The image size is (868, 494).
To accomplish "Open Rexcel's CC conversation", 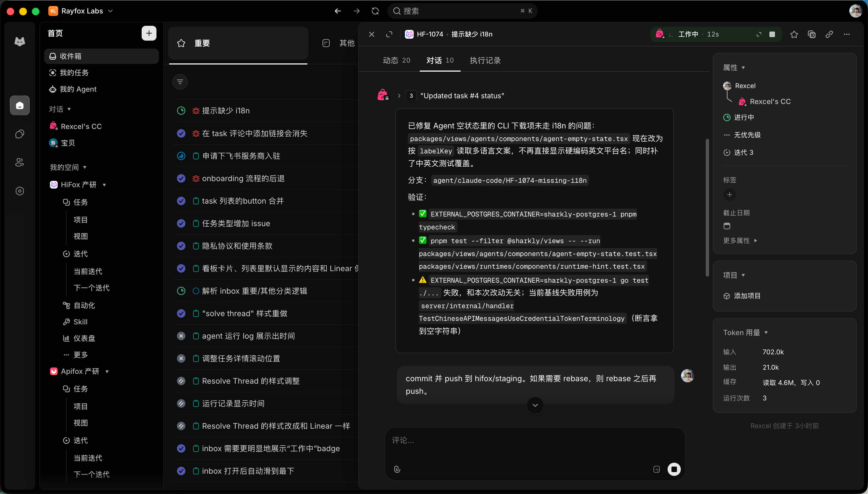I will pyautogui.click(x=102, y=126).
